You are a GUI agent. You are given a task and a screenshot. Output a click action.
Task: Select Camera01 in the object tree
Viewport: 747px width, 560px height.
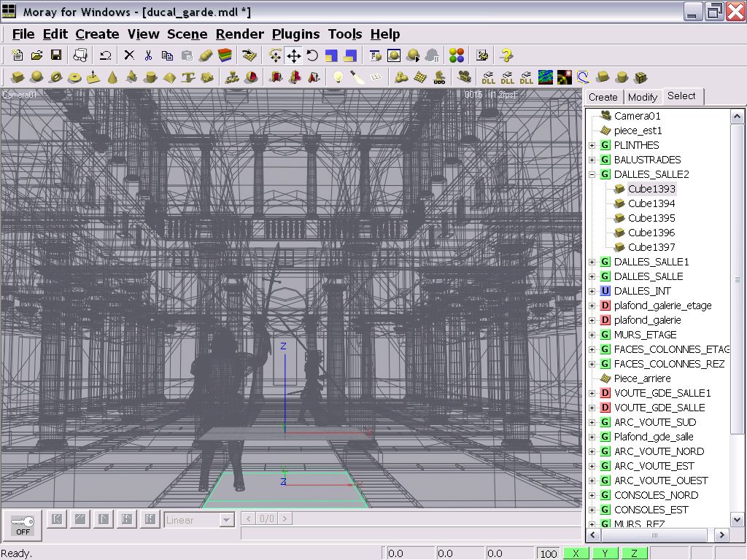click(637, 116)
